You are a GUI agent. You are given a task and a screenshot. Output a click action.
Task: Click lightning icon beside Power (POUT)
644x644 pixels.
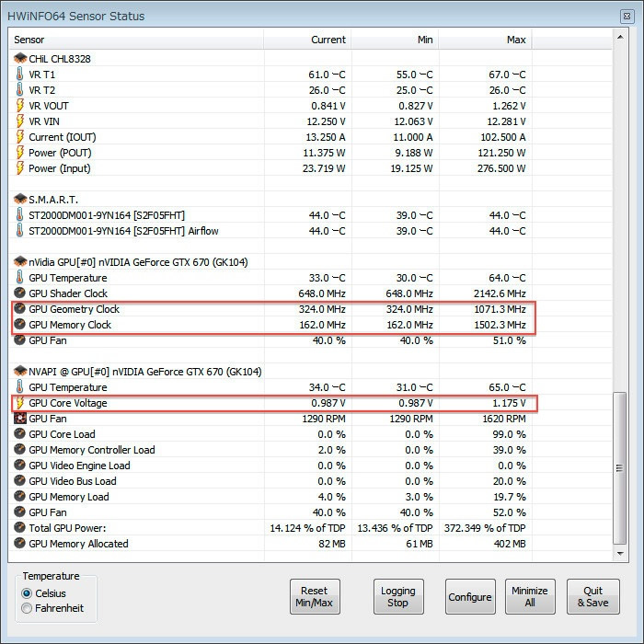click(x=19, y=152)
